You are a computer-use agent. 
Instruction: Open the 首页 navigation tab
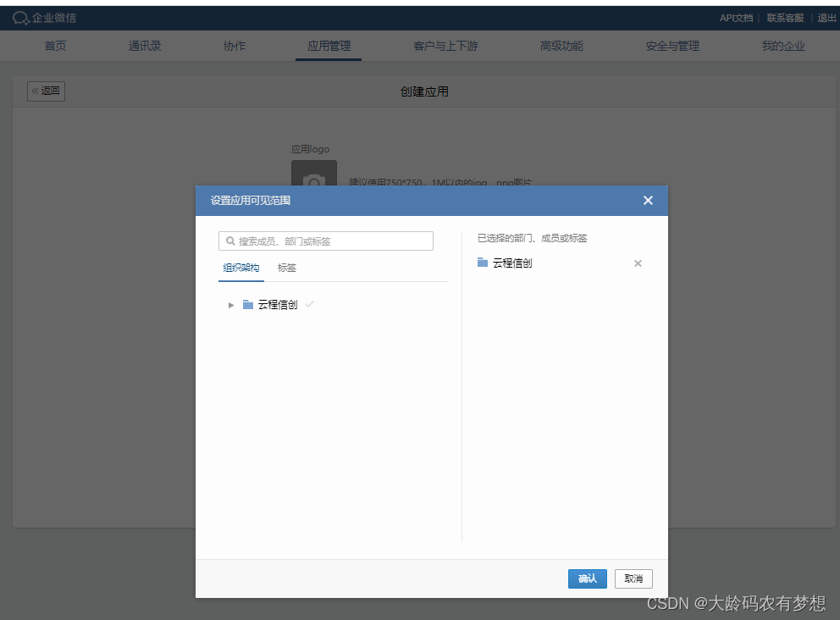pyautogui.click(x=55, y=46)
